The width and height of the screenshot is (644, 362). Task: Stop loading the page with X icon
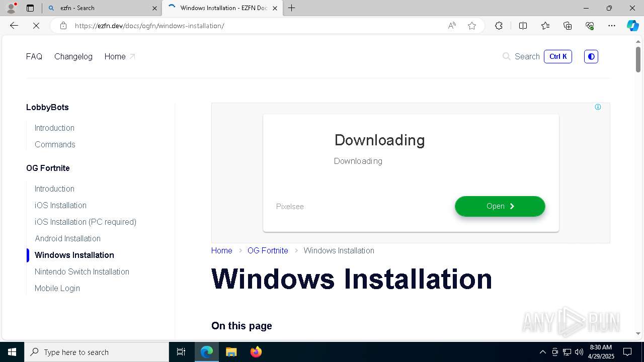click(x=36, y=26)
